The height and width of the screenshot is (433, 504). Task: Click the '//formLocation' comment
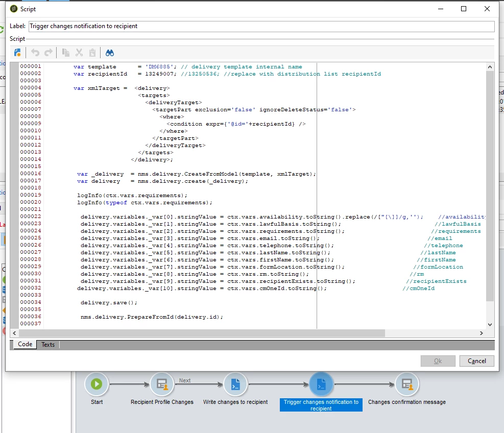pos(438,267)
